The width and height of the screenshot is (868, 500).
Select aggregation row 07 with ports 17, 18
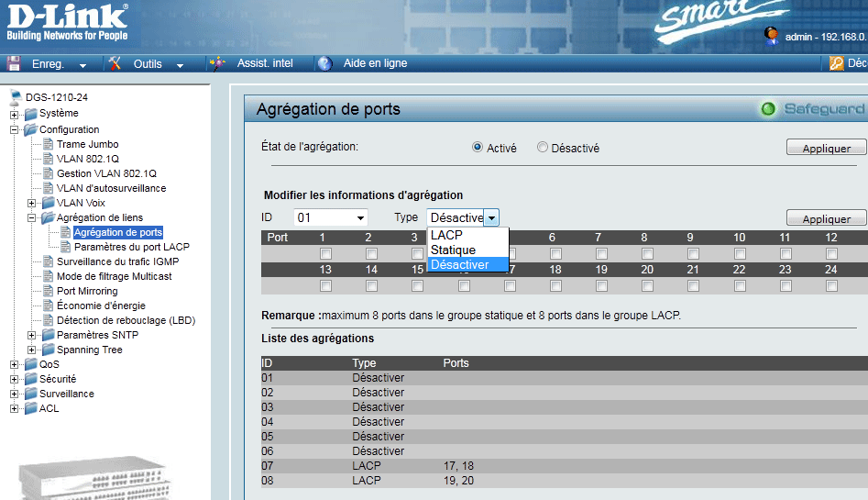[458, 466]
